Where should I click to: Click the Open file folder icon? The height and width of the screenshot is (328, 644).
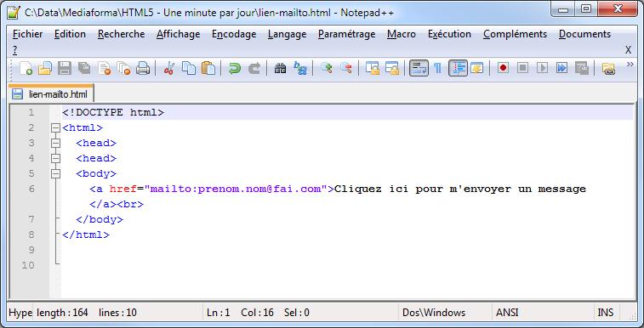45,68
